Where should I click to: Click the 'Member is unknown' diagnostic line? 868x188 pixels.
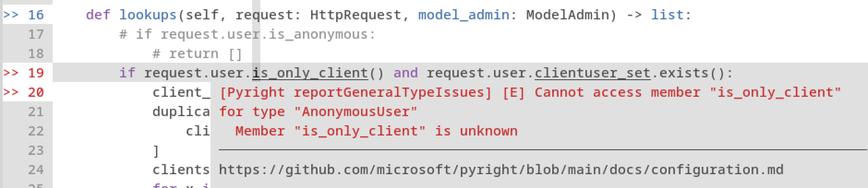(376, 131)
